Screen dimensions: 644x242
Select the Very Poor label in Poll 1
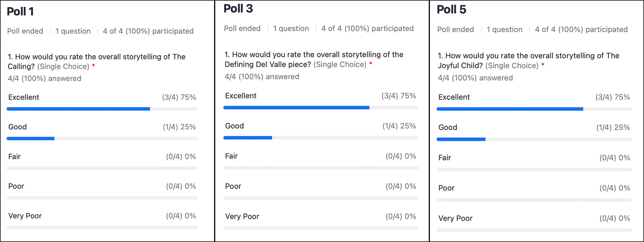point(25,216)
